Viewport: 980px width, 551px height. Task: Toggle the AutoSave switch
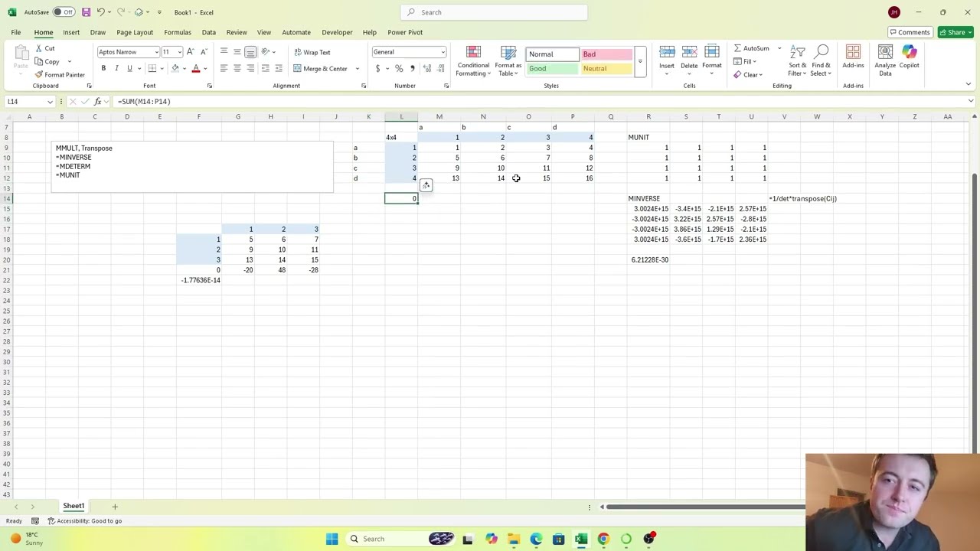point(64,12)
